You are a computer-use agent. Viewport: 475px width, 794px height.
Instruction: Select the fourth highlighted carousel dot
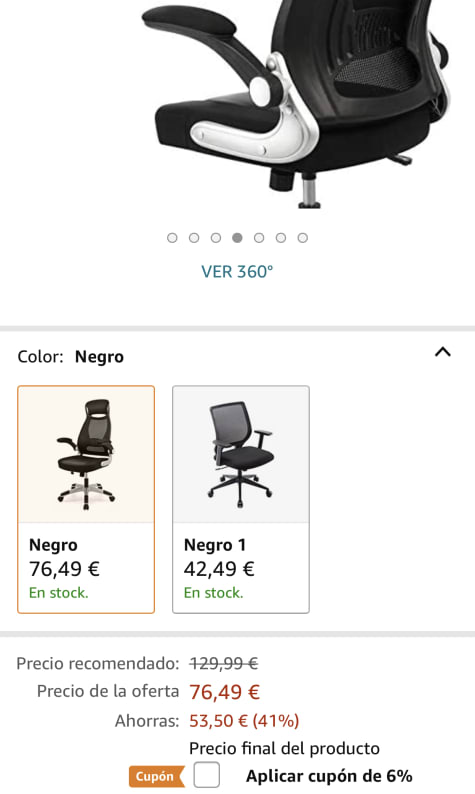[237, 237]
